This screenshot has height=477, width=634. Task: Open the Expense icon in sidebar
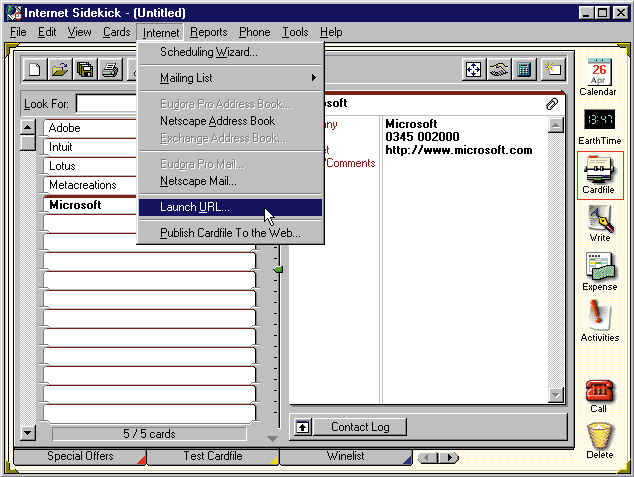pos(599,271)
